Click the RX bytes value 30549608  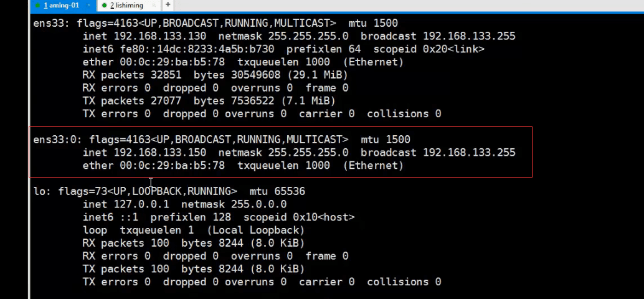tap(255, 75)
